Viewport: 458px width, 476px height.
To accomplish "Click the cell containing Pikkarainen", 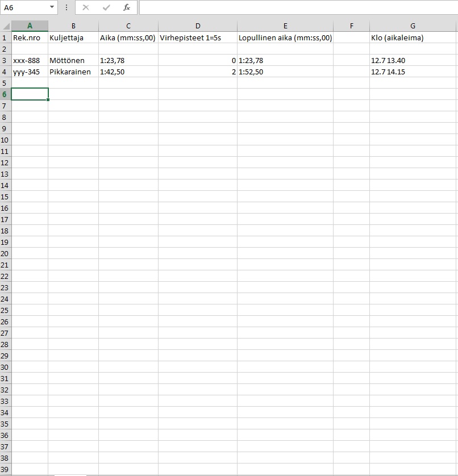I will pos(73,72).
